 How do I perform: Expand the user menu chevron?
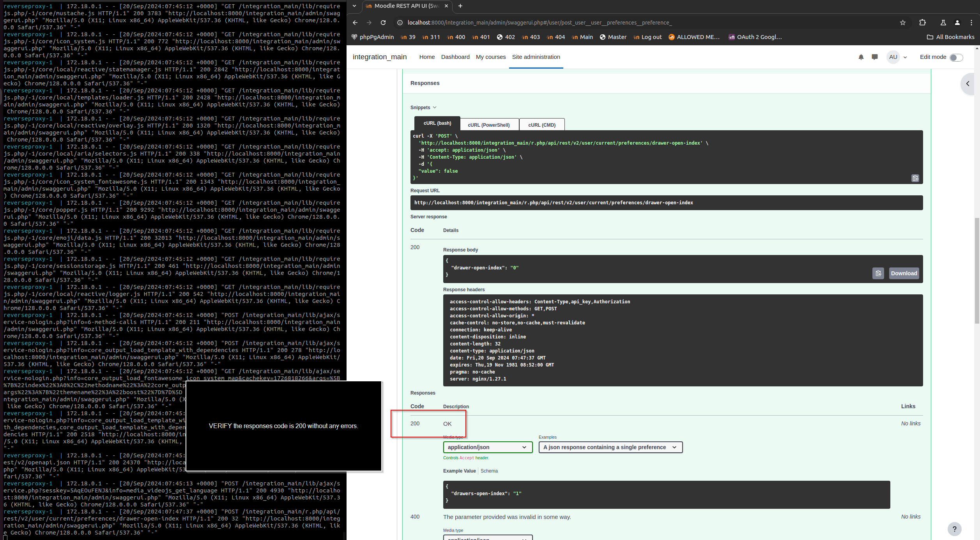tap(905, 57)
